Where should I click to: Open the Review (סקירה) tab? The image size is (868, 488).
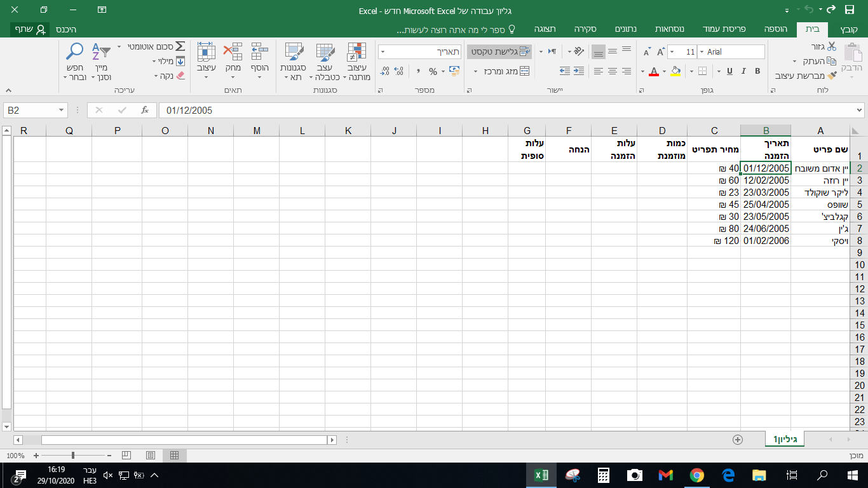point(585,29)
